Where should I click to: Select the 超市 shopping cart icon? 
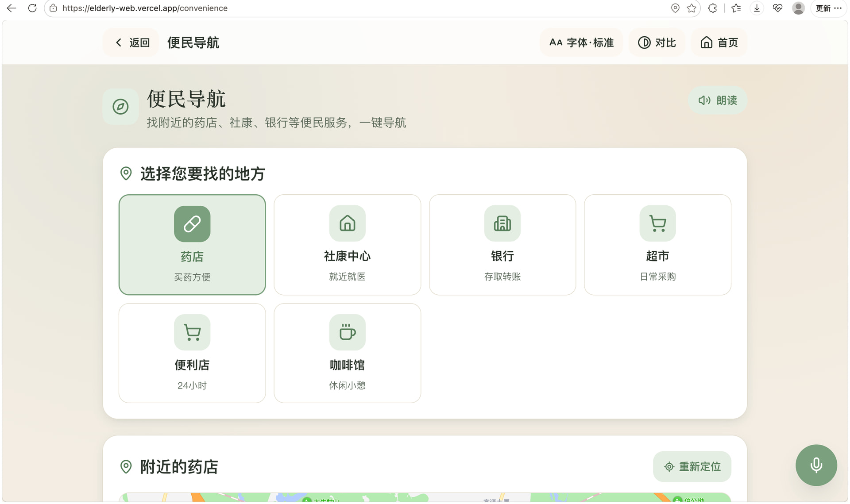(x=658, y=223)
